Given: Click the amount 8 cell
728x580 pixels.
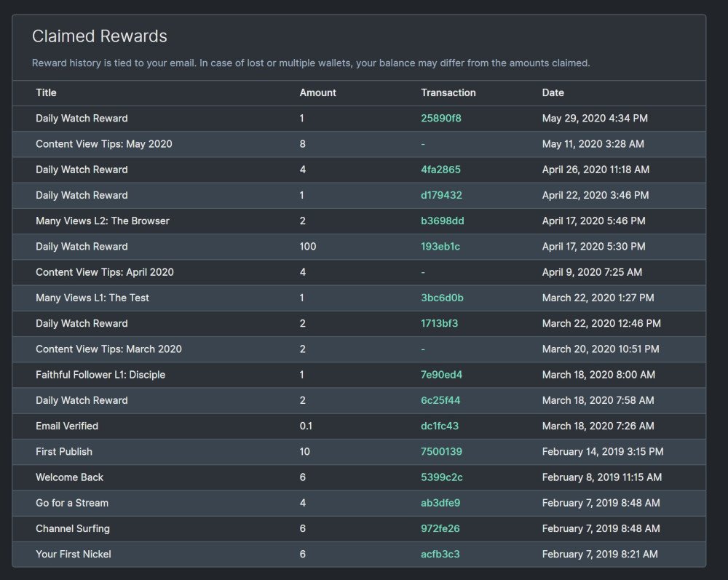Looking at the screenshot, I should tap(303, 144).
